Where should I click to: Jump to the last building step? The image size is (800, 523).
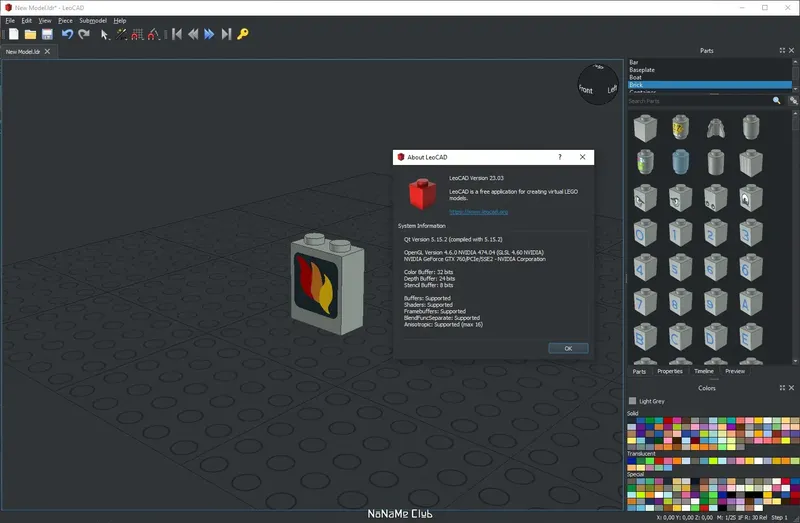(226, 34)
